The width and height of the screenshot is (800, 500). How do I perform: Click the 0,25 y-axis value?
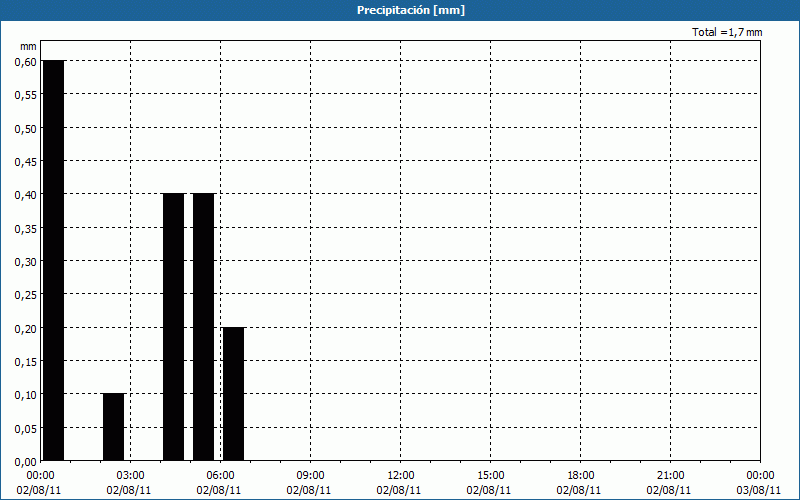pos(26,295)
